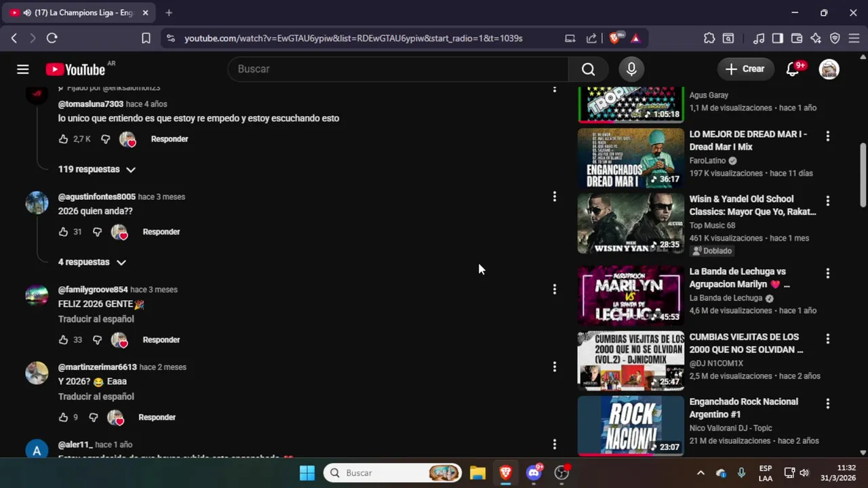This screenshot has height=488, width=868.
Task: Go to the YouTube home logo
Action: 75,69
